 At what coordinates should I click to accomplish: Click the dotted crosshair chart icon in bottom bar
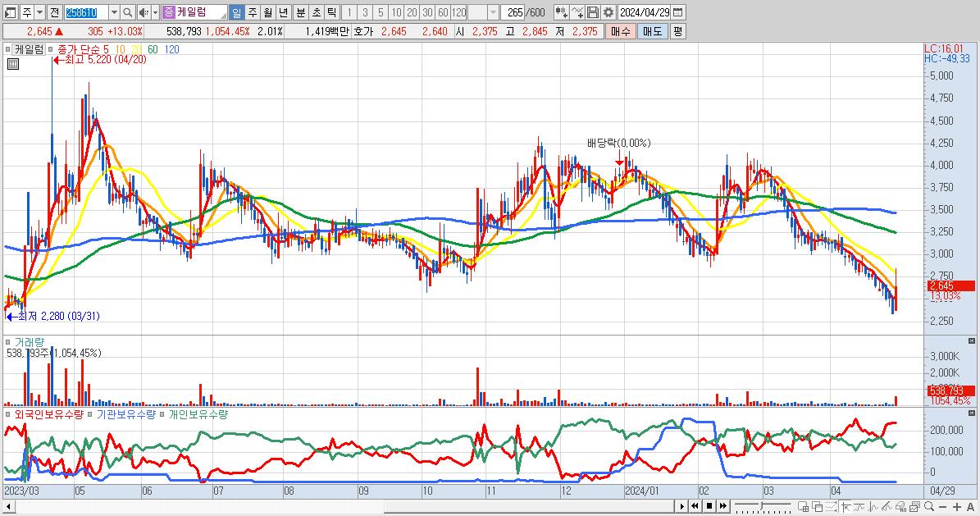click(832, 507)
